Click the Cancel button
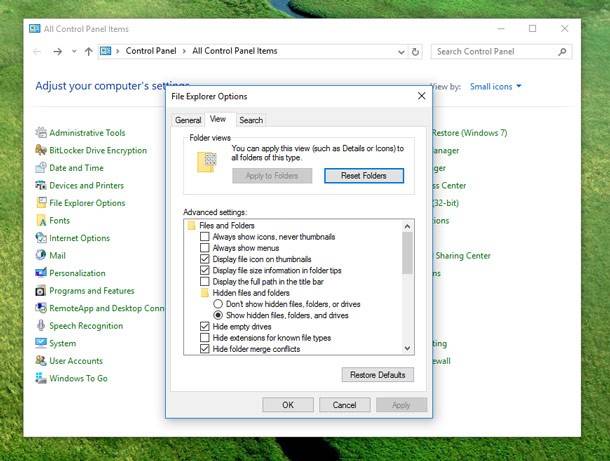 tap(344, 405)
